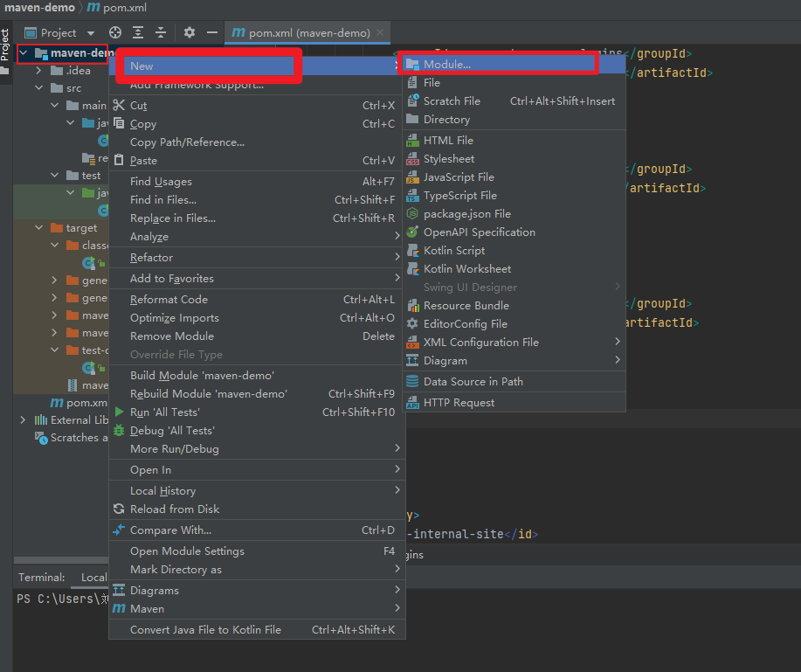Select Build Module 'maven-demo'
The image size is (801, 672).
click(258, 376)
